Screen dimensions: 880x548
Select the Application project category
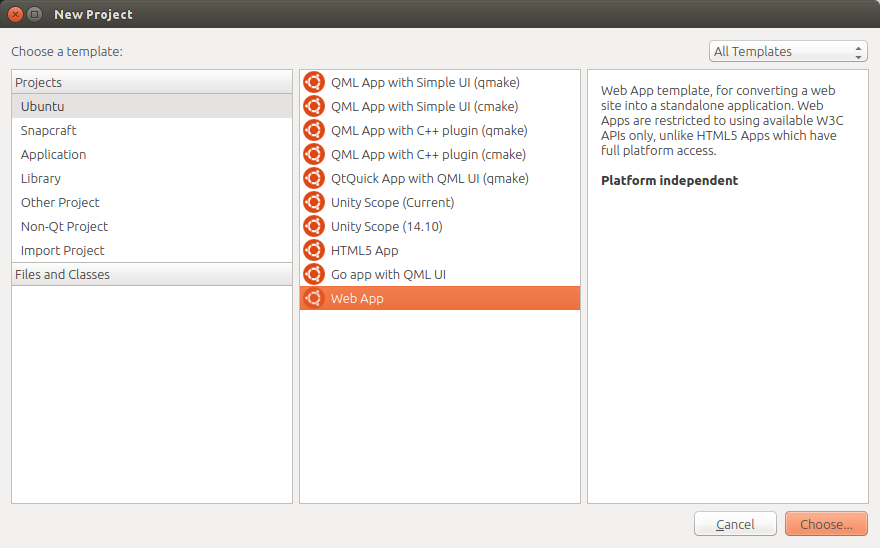coord(152,154)
